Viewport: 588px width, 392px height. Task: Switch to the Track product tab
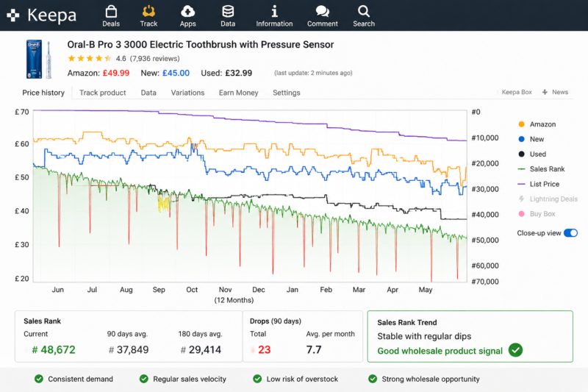coord(103,93)
